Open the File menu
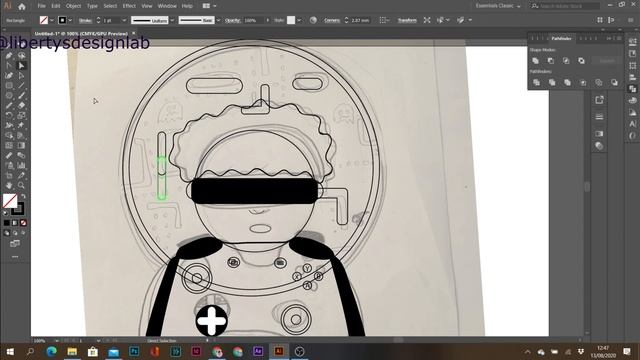 click(42, 6)
